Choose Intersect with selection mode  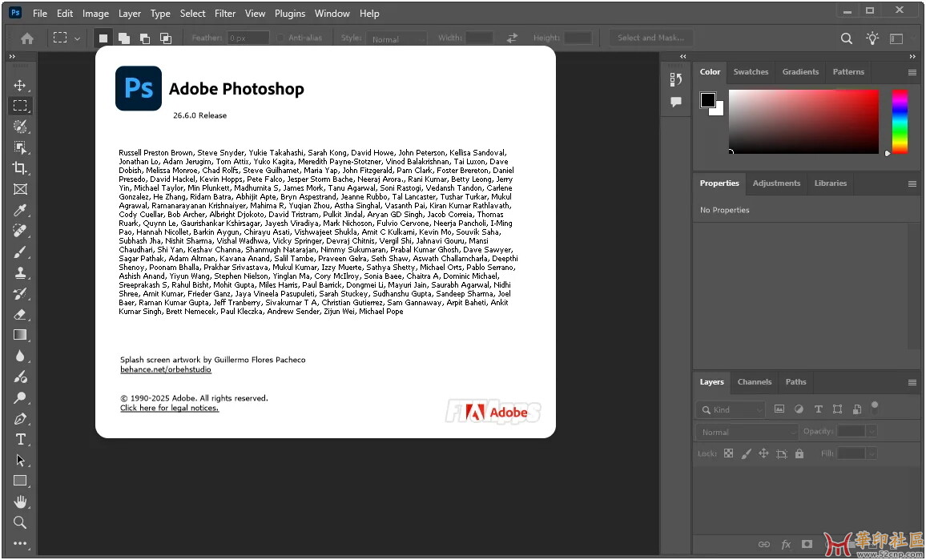click(x=166, y=38)
